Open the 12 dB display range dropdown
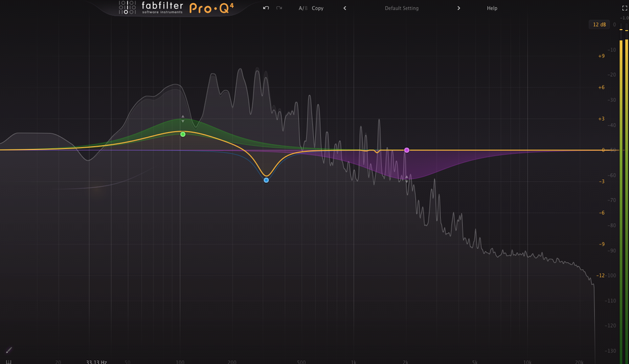Viewport: 629px width, 364px height. pyautogui.click(x=599, y=25)
